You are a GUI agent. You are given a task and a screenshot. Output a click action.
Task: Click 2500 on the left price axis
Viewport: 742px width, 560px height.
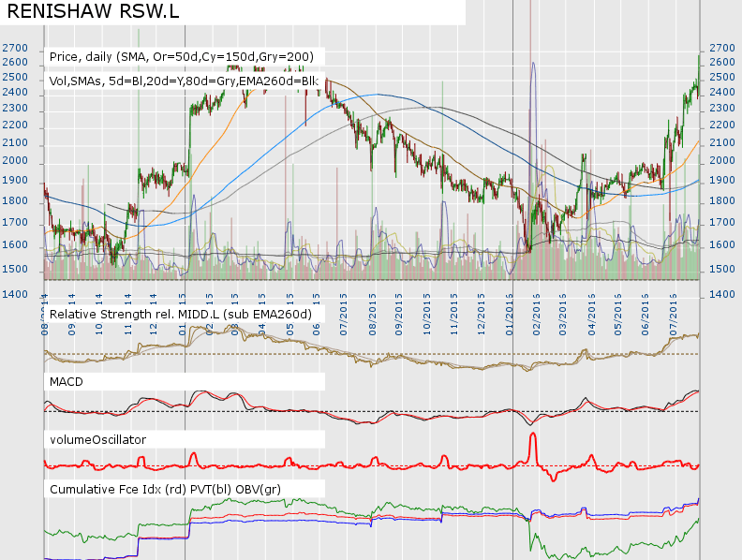(x=15, y=77)
